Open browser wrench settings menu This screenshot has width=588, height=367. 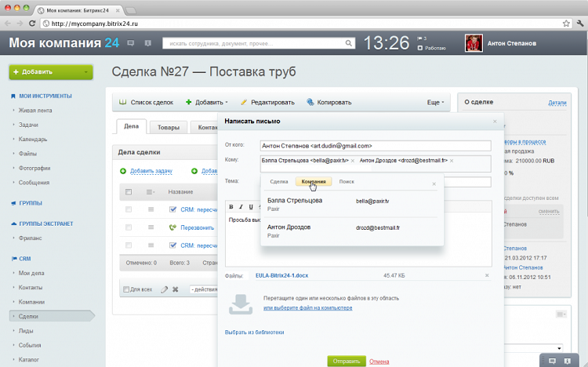pyautogui.click(x=580, y=24)
